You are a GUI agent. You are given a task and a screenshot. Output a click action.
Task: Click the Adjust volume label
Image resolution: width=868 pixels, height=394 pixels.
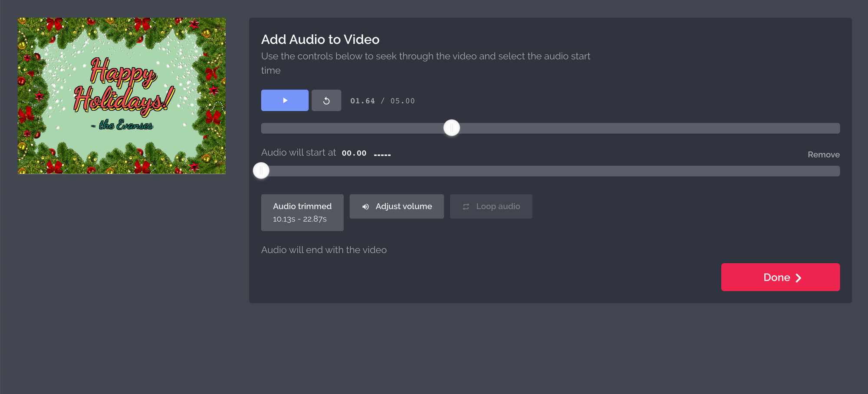pyautogui.click(x=404, y=206)
